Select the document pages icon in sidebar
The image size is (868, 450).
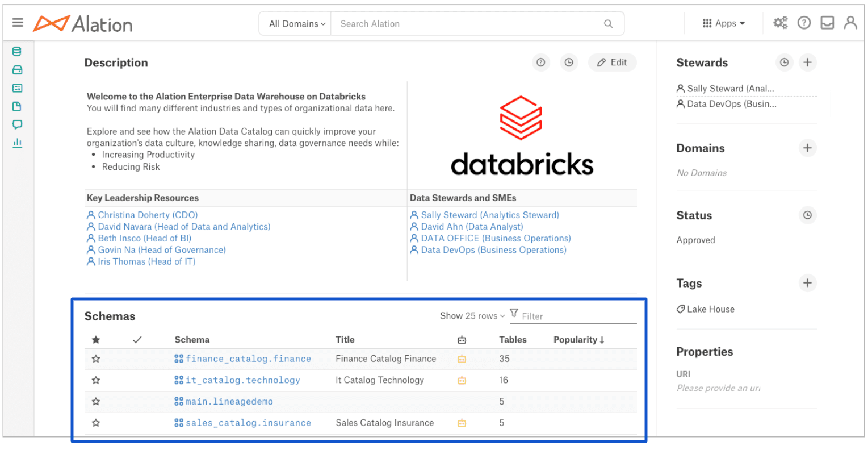pyautogui.click(x=16, y=106)
